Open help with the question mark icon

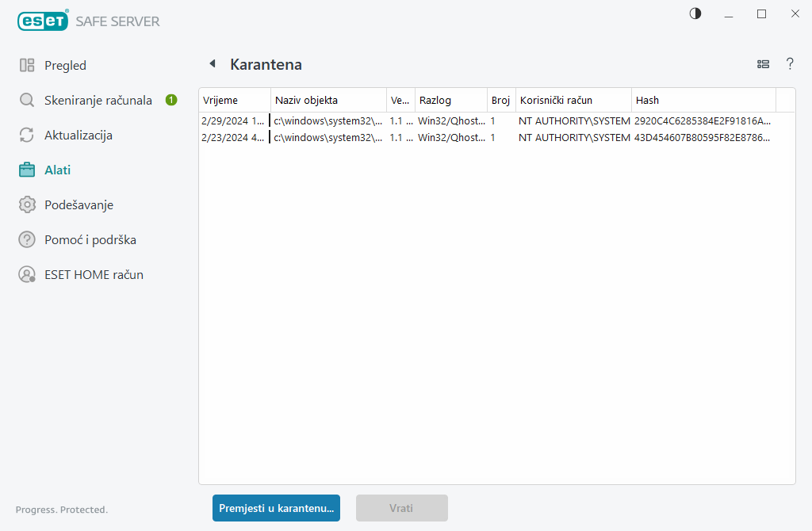[x=790, y=64]
